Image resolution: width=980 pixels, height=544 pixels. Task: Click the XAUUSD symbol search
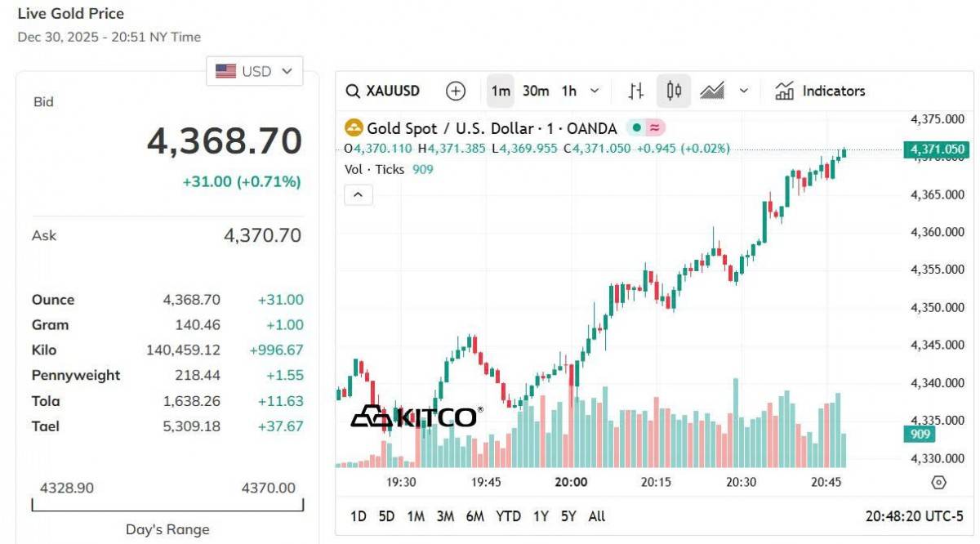[x=383, y=91]
